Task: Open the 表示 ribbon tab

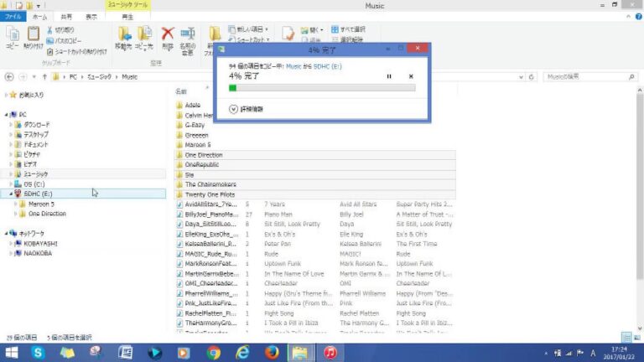Action: (x=91, y=17)
